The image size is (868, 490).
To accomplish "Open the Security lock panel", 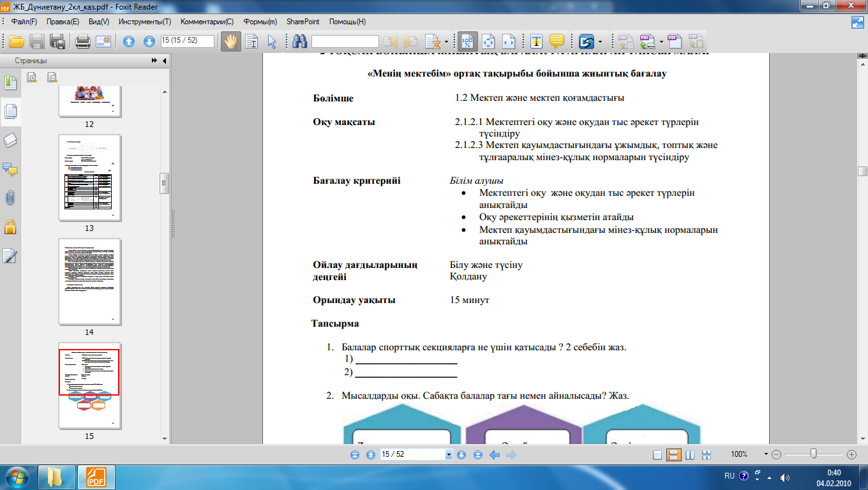I will (11, 226).
